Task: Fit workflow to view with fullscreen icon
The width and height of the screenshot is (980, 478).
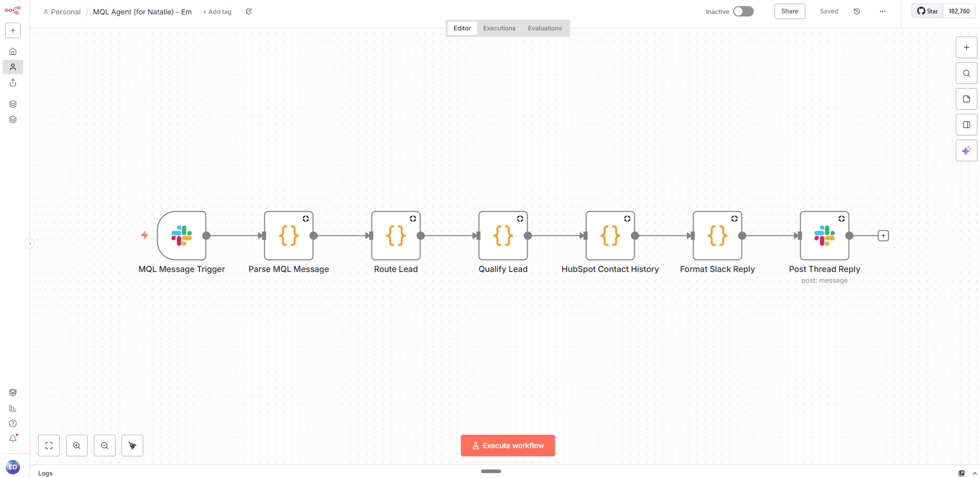Action: pos(49,446)
